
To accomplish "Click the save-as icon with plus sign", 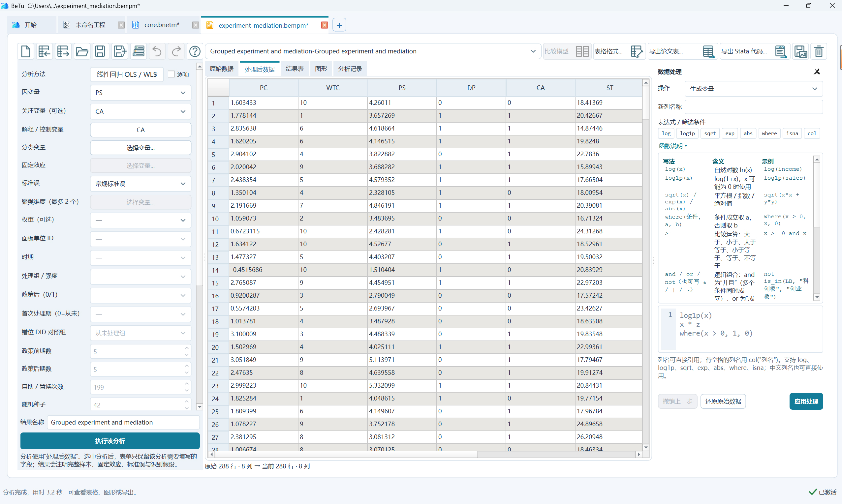I will coord(119,51).
